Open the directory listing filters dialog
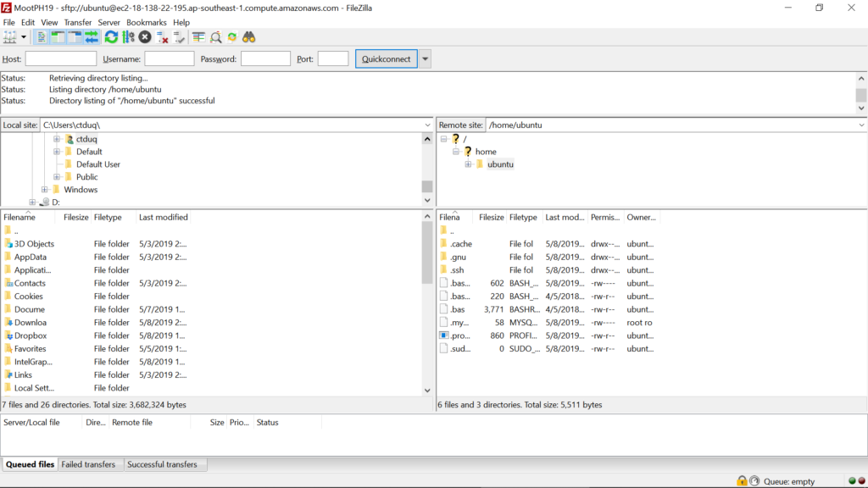Screen dimensions: 868x488 pyautogui.click(x=198, y=37)
